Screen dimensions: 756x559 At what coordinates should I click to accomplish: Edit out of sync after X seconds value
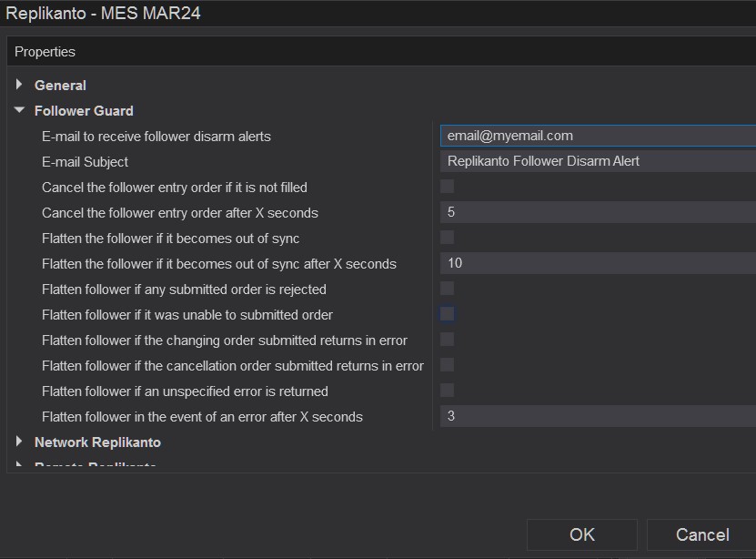tap(597, 263)
